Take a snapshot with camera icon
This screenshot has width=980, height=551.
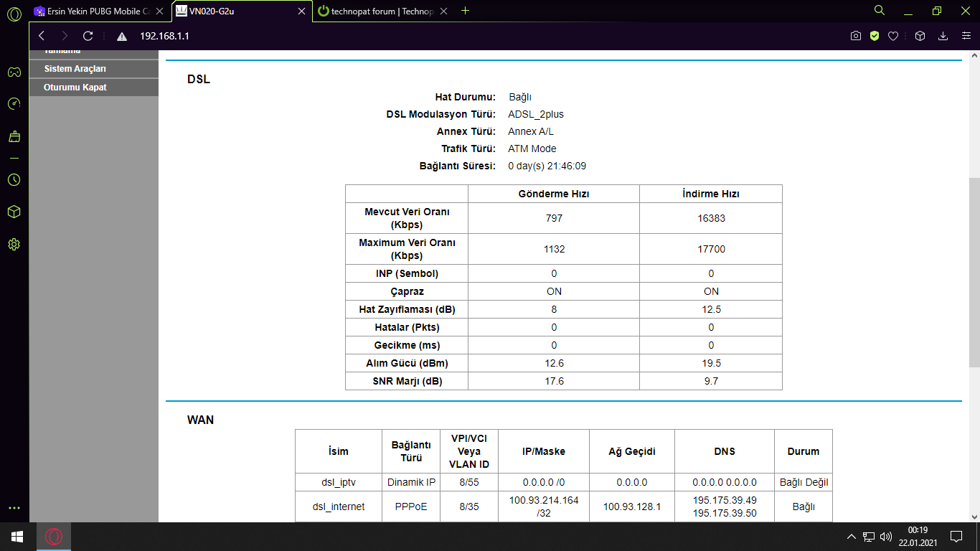tap(856, 36)
